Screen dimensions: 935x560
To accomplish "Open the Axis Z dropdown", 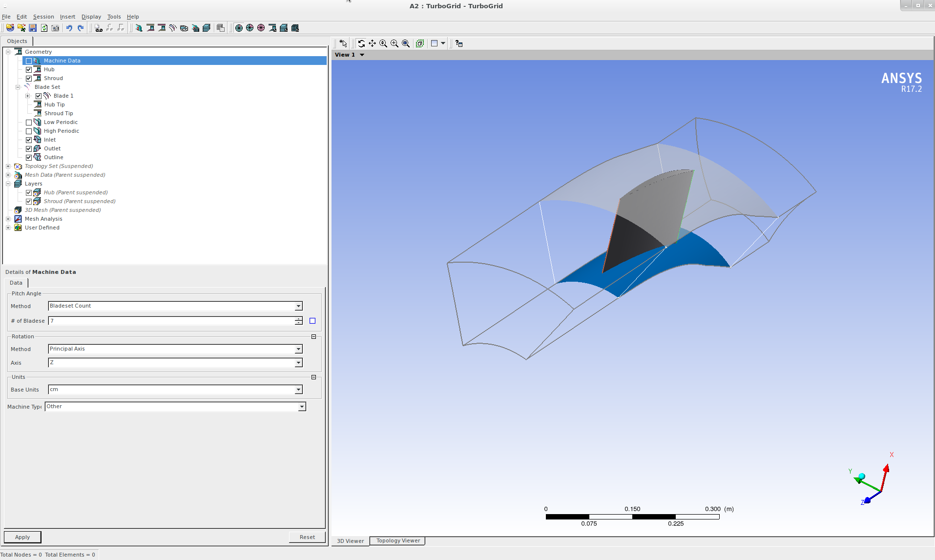I will click(298, 363).
